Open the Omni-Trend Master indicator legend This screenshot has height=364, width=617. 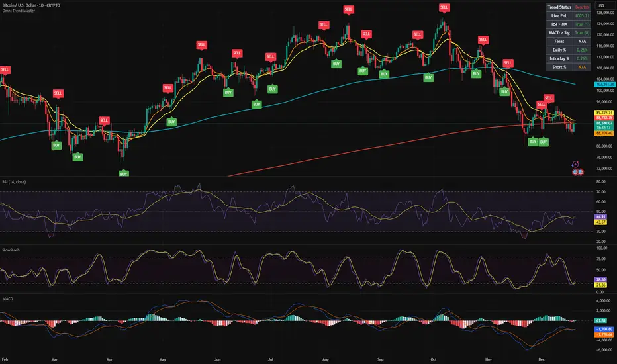tap(19, 11)
